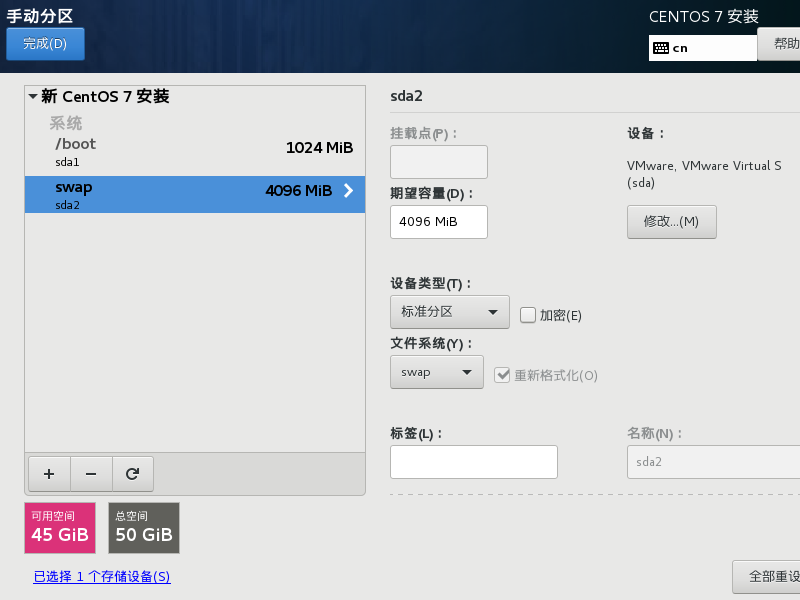
Task: Click the 修改 (Modify) device button
Action: [x=671, y=221]
